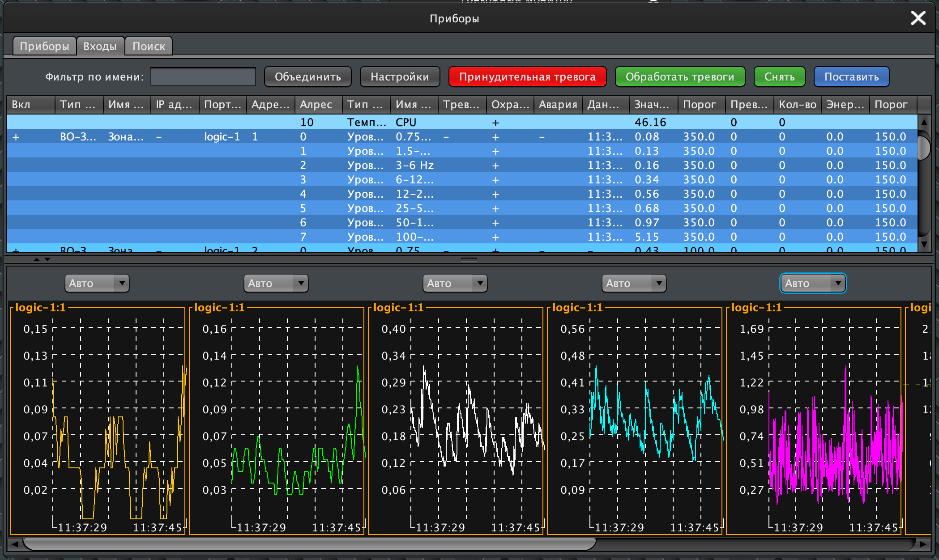Image resolution: width=939 pixels, height=560 pixels.
Task: Toggle the Охрана plus on the CPU temperature row
Action: pos(495,123)
